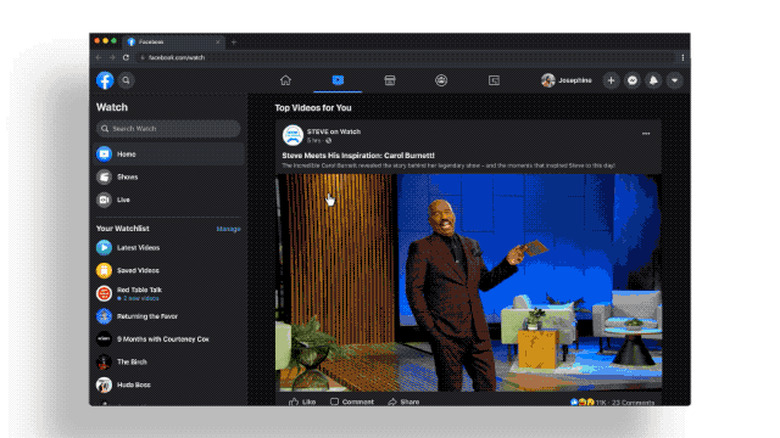Open the notifications bell
The image size is (780, 438).
click(654, 80)
